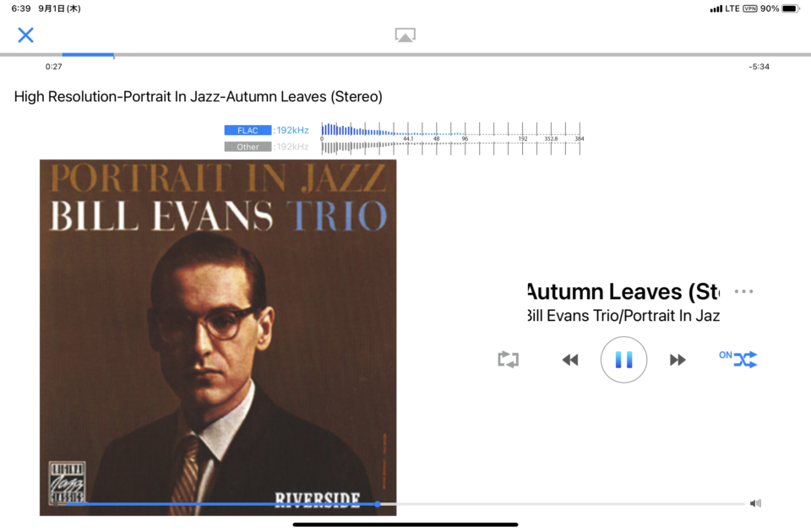Select the gray Other format label
Screen dimensions: 811x532
(248, 147)
